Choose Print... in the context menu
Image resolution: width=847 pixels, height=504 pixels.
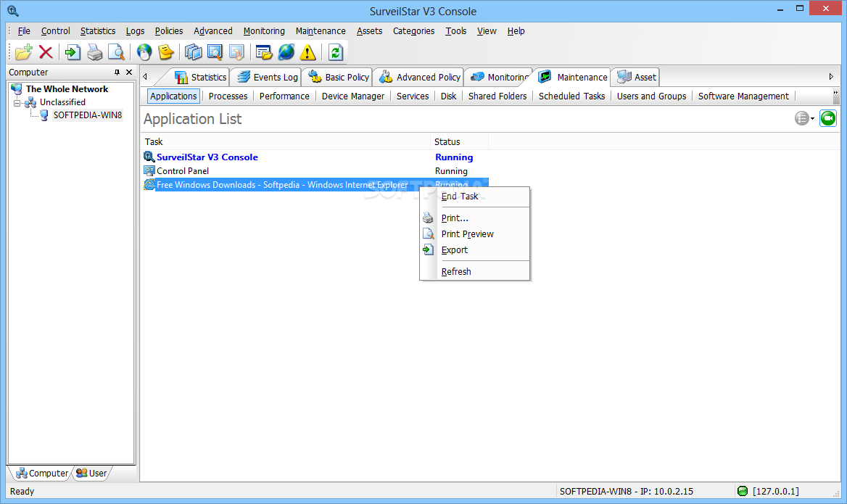(x=475, y=218)
